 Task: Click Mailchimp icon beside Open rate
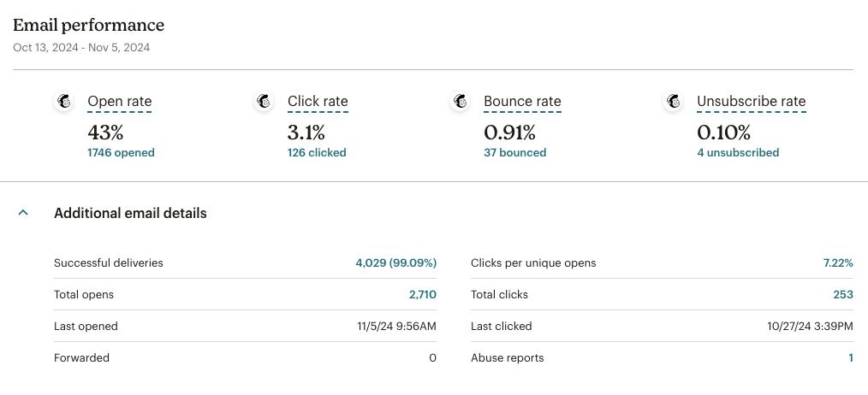pos(64,102)
